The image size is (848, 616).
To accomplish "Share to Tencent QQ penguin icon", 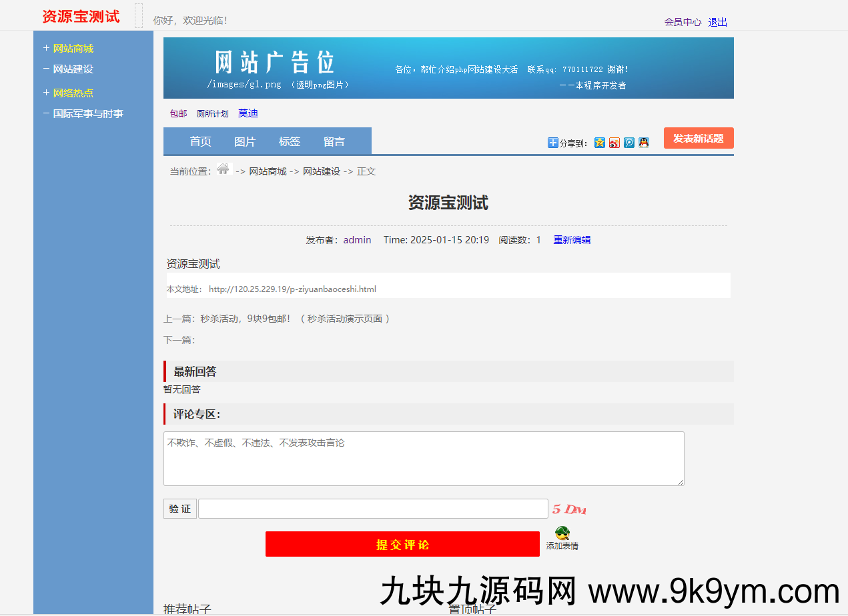I will tap(643, 142).
